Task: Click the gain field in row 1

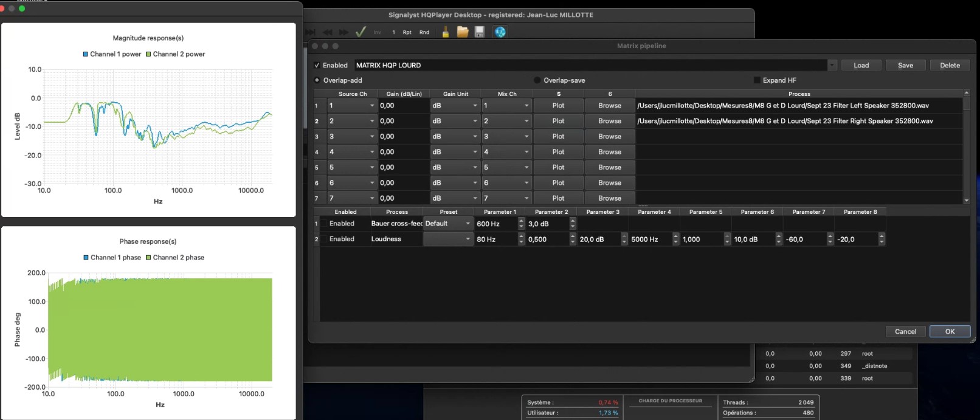Action: click(x=403, y=106)
